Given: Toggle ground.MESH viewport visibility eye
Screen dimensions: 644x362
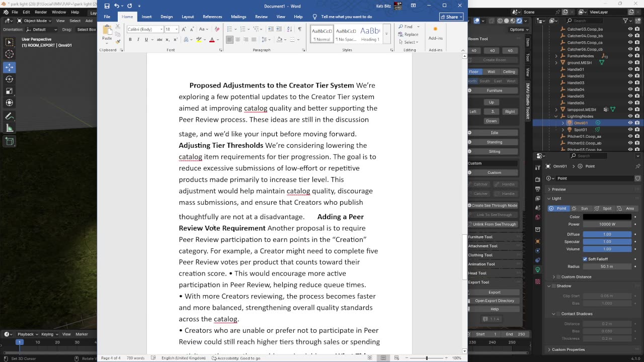Looking at the screenshot, I should tap(630, 63).
